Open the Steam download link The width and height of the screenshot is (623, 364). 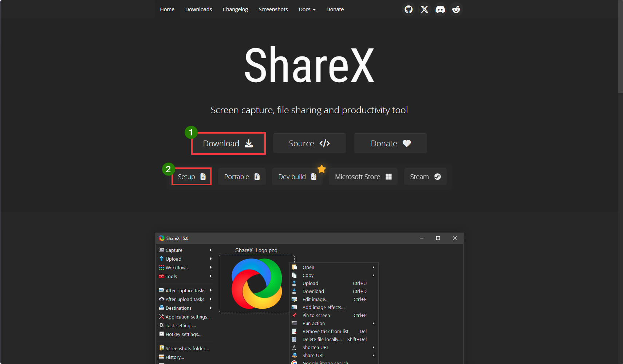(425, 177)
